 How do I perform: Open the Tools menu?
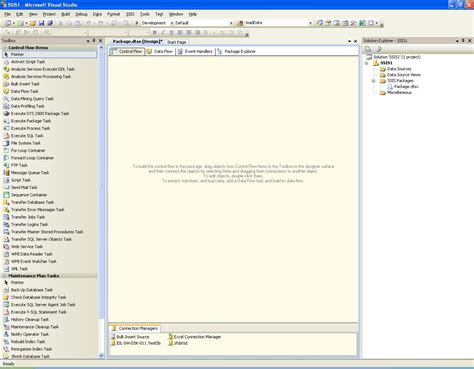point(144,14)
